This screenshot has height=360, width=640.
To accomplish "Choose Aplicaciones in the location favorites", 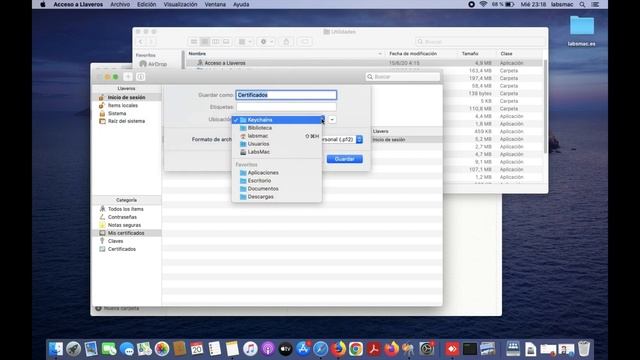I will click(277, 173).
